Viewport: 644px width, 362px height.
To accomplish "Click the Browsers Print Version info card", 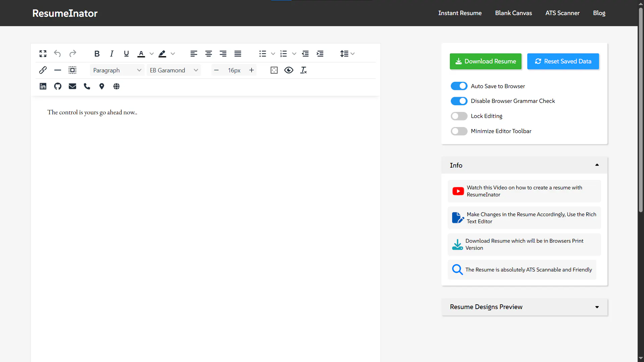I will [524, 244].
